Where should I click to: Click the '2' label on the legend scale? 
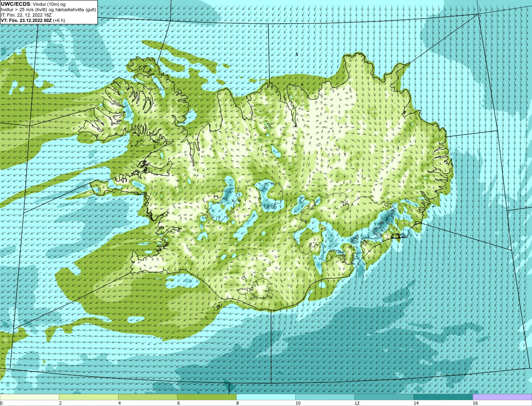tap(60, 403)
